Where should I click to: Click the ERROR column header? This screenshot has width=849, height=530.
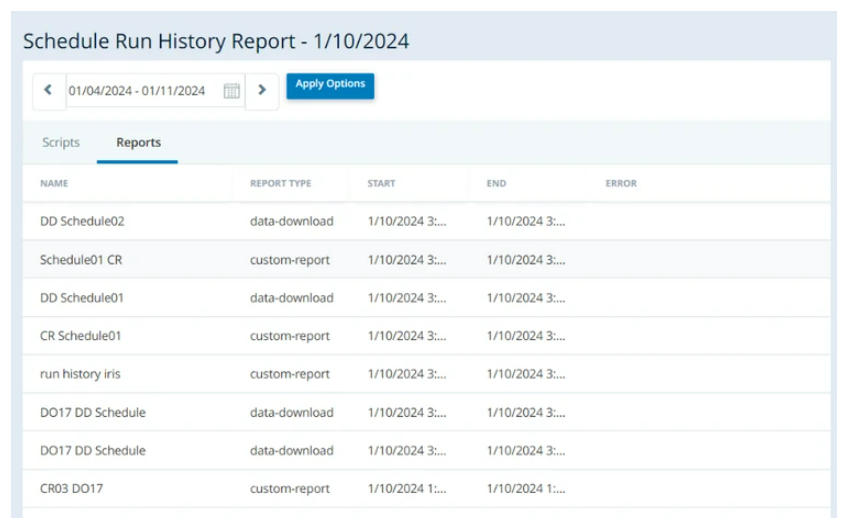(621, 184)
